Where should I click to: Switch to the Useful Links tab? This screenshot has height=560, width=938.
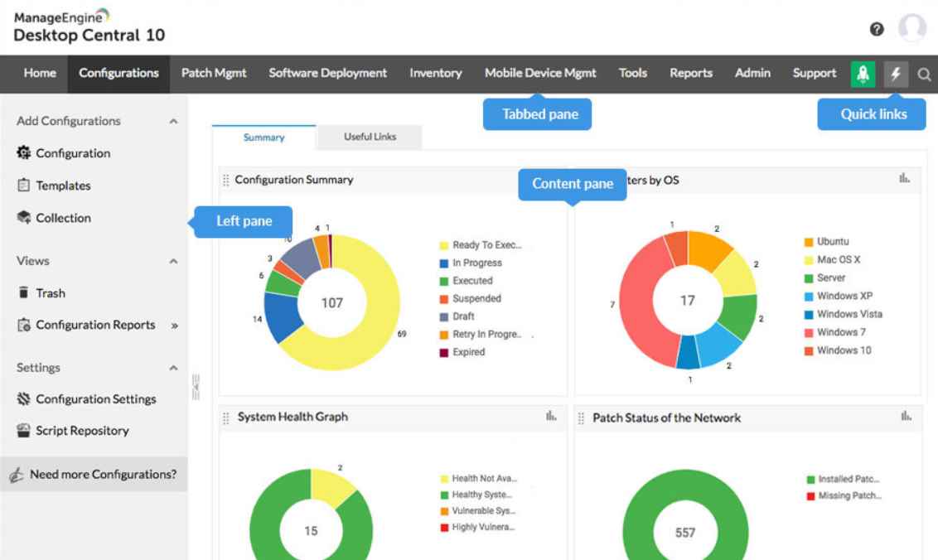tap(370, 137)
